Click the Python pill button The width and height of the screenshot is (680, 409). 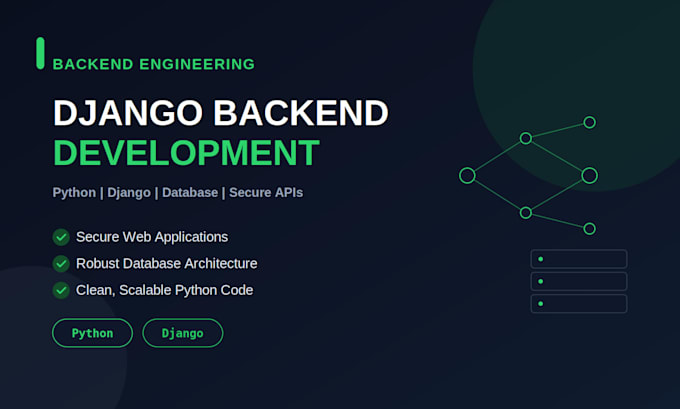pyautogui.click(x=92, y=333)
